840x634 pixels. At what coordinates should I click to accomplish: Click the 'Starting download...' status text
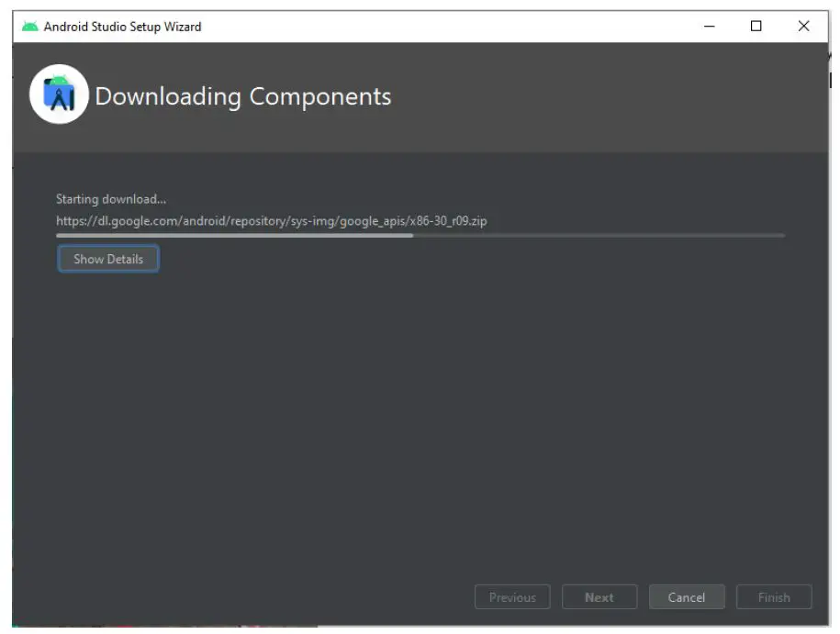tap(111, 199)
